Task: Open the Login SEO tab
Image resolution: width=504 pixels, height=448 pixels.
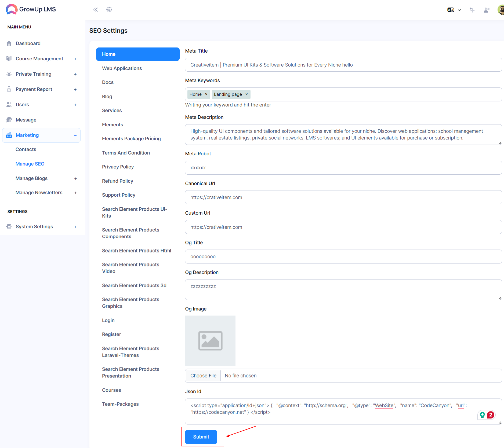Action: [108, 320]
